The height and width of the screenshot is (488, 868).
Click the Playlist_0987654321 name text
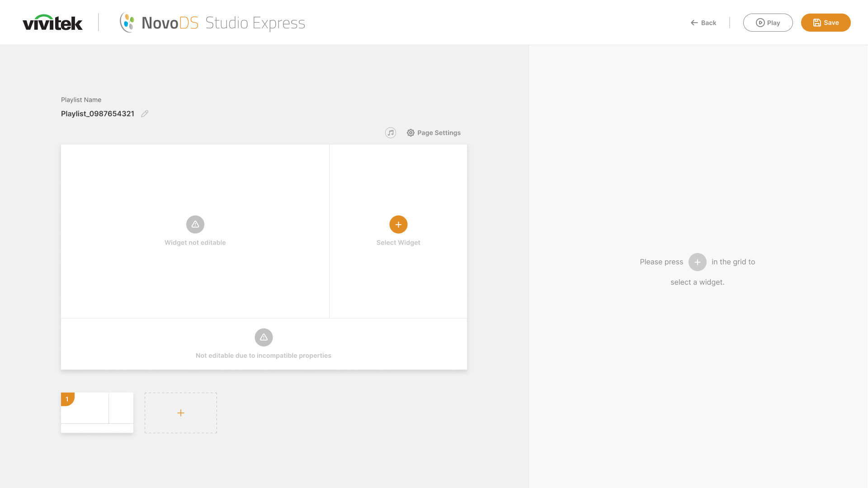(x=98, y=114)
